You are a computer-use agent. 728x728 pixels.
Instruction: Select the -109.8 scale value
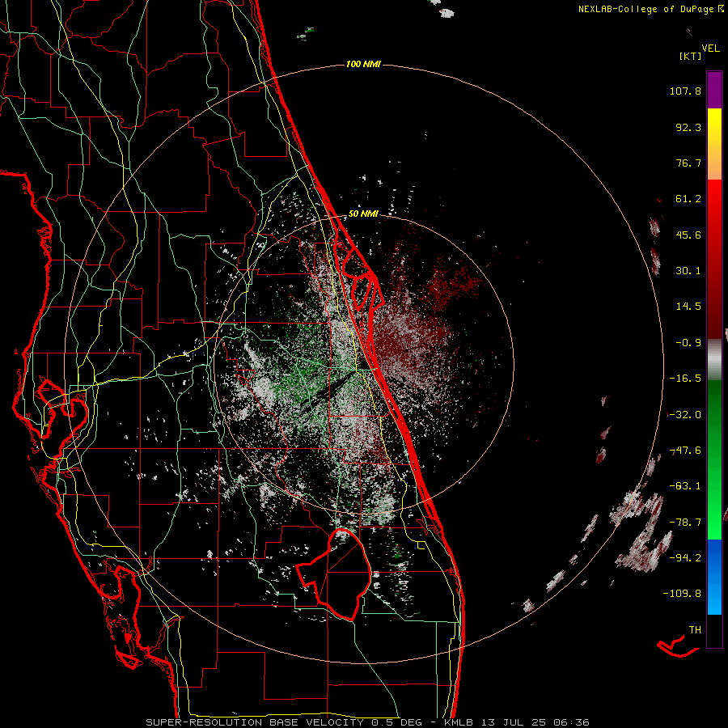tap(683, 594)
